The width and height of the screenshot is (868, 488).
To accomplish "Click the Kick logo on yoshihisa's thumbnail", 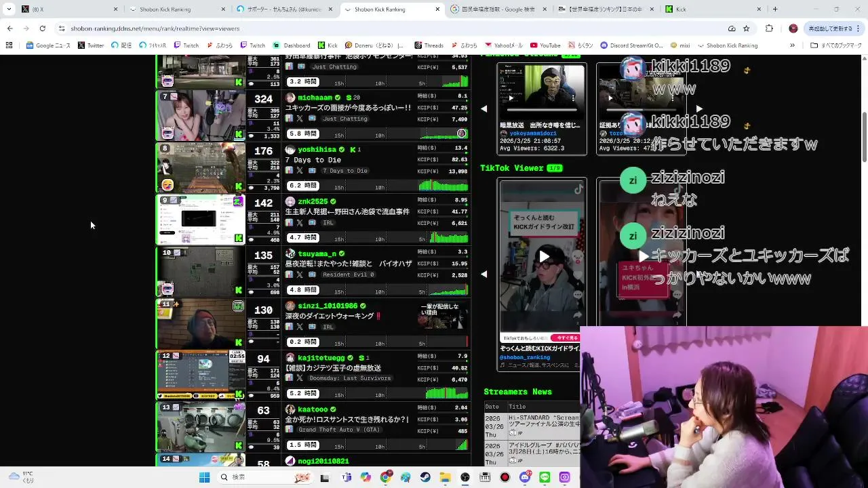I will click(239, 186).
